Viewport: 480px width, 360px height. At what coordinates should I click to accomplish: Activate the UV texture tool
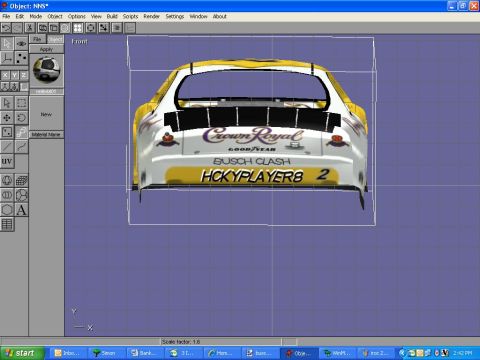(7, 162)
